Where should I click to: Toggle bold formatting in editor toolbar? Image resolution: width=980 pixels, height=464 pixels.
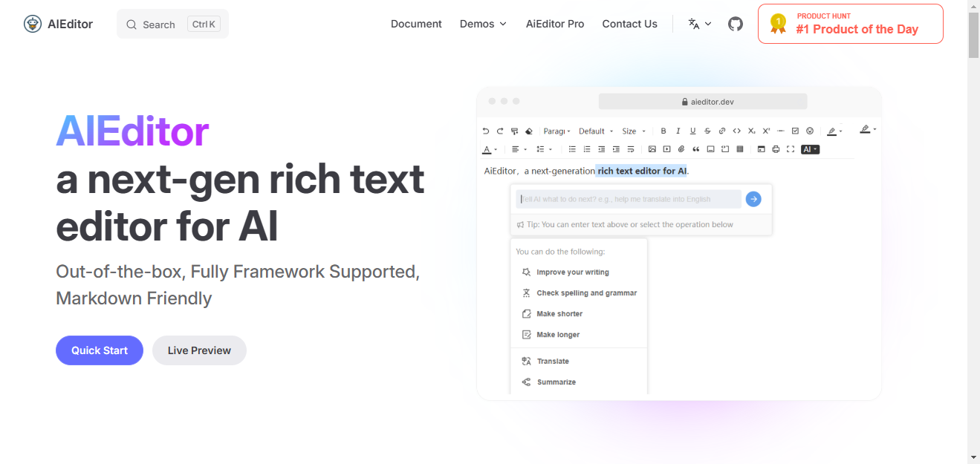tap(663, 131)
